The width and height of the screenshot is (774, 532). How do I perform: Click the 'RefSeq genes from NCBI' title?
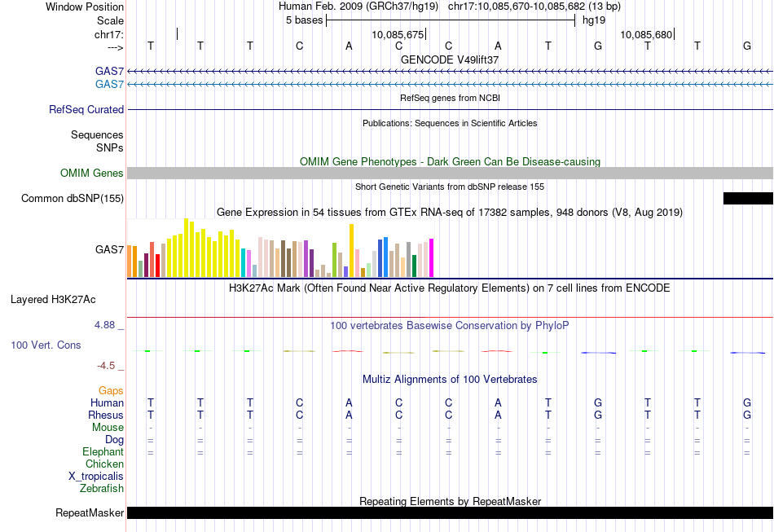(450, 98)
